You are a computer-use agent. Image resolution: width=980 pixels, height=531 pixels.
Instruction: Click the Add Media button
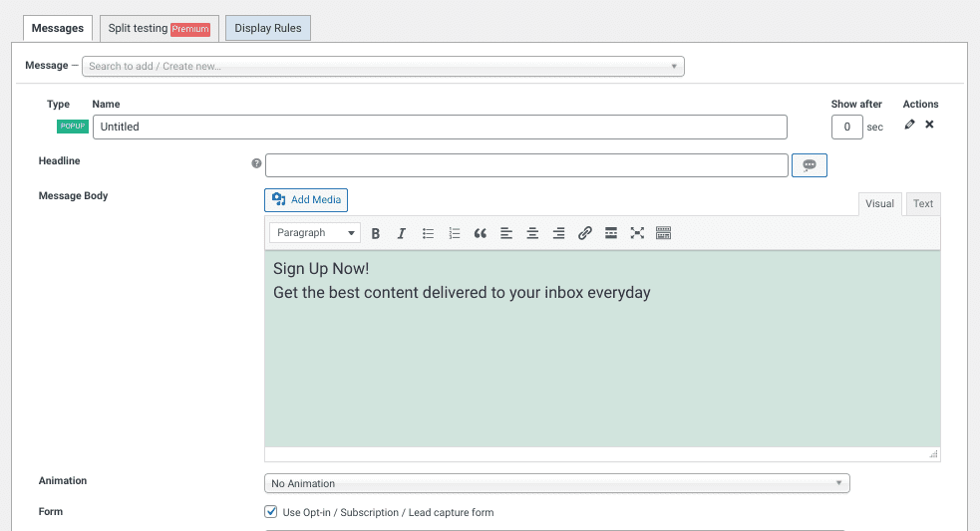[306, 200]
